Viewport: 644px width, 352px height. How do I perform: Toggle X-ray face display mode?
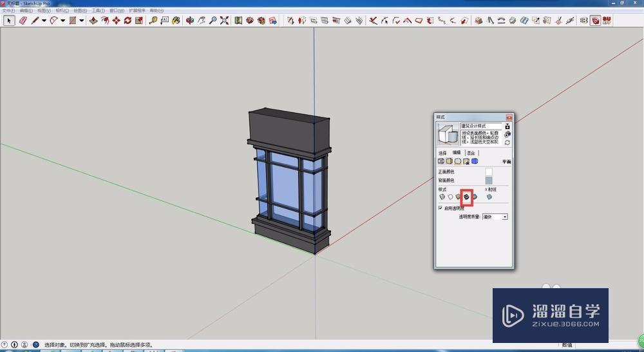[x=489, y=197]
